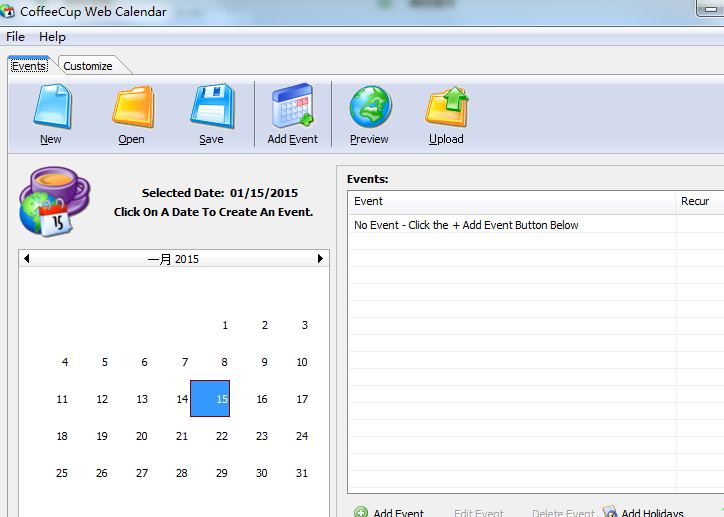Click the Add Holidays icon

(x=610, y=511)
